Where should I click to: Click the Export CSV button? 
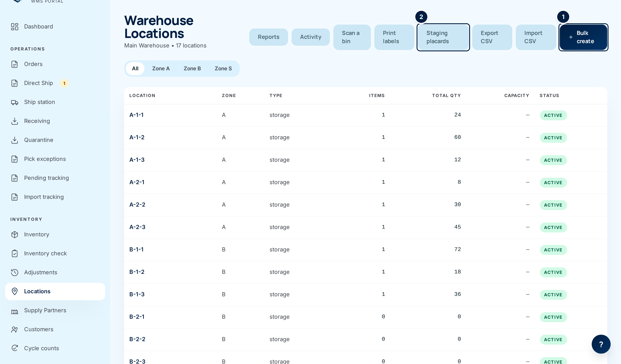point(492,37)
